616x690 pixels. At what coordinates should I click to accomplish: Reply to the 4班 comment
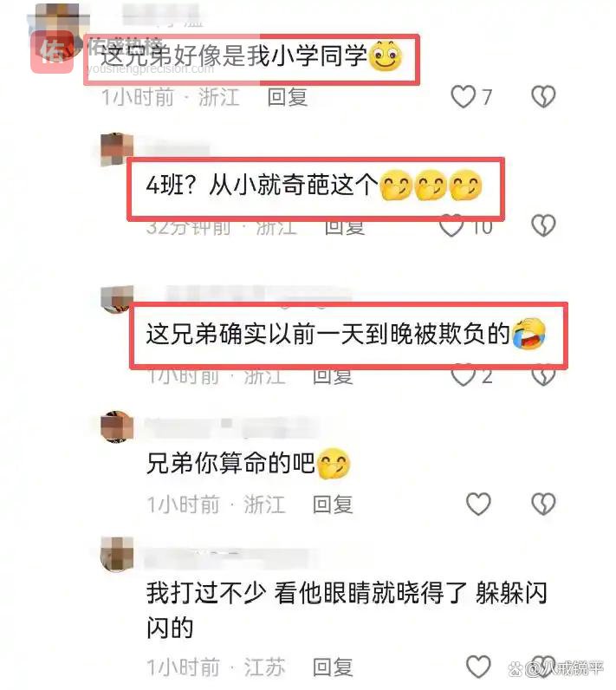(x=345, y=228)
